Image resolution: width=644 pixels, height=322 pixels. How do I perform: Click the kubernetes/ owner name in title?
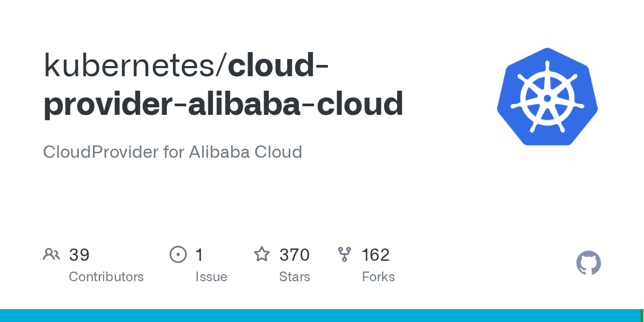click(x=135, y=65)
